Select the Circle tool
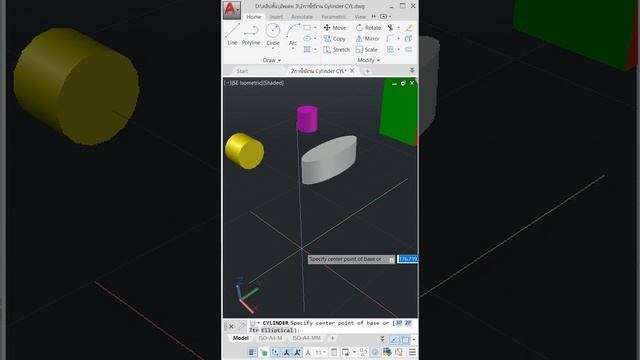 (273, 34)
